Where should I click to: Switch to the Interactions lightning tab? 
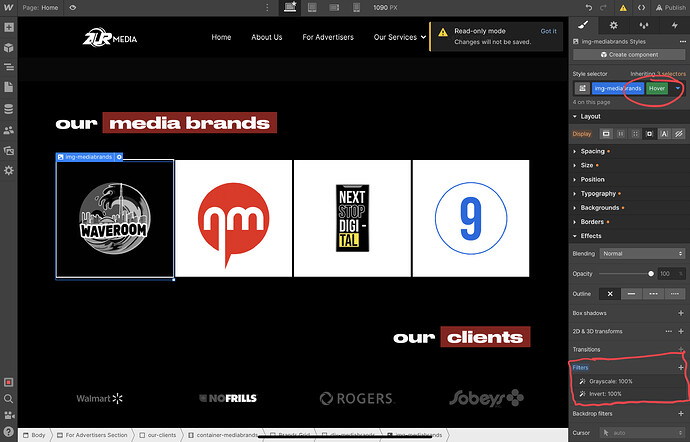[x=675, y=25]
